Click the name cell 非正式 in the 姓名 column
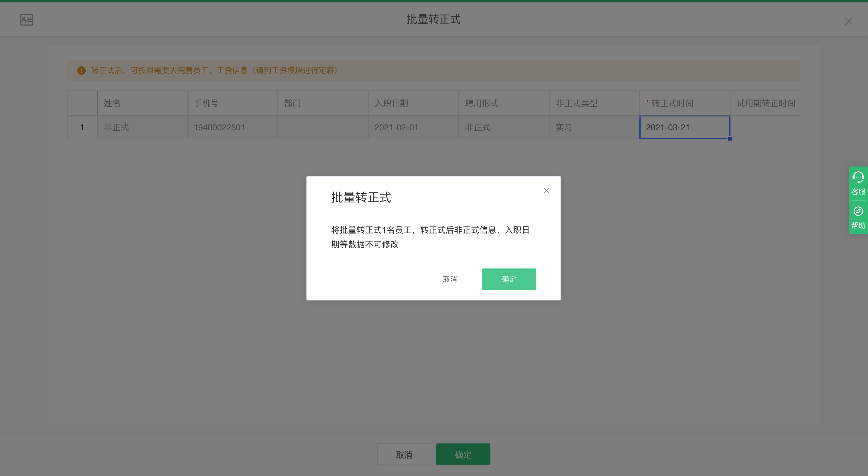This screenshot has width=868, height=476. coord(142,127)
